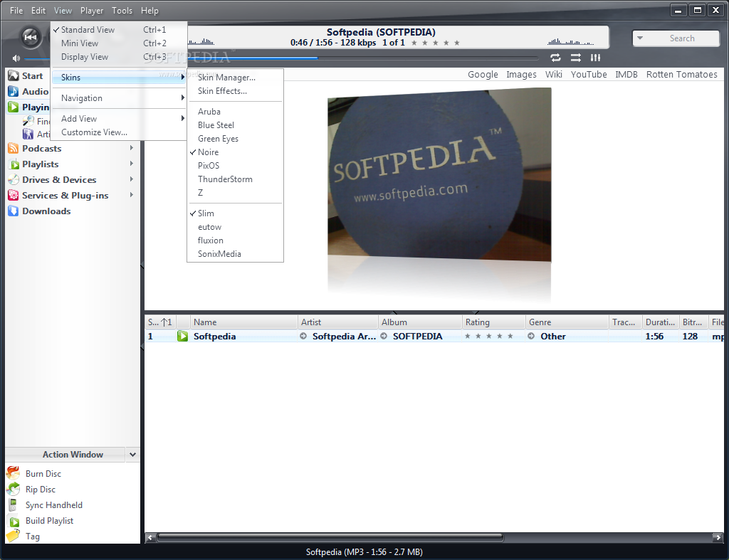Click the album arrow icon beside SOFTPEDIA
Screen dimensions: 729x560
[384, 336]
